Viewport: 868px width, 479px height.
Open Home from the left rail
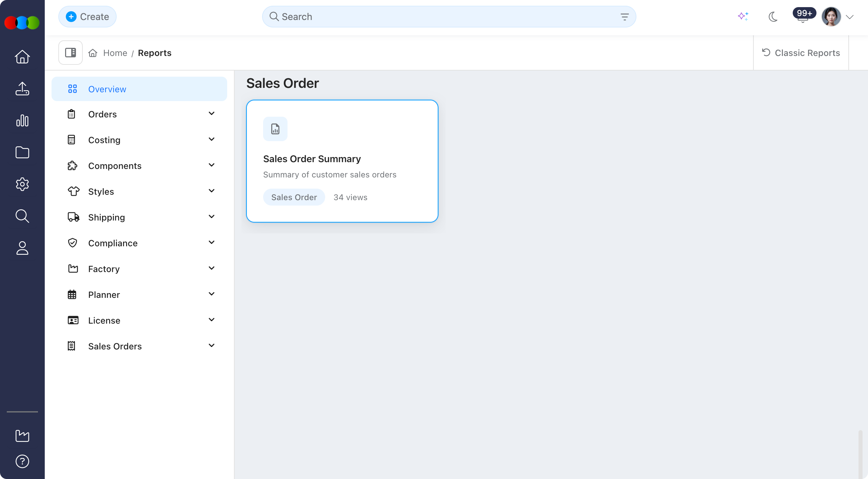tap(22, 57)
